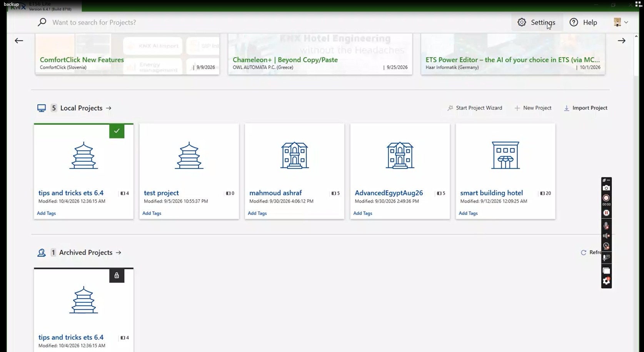Click the search magnifier icon
644x352 pixels.
pyautogui.click(x=42, y=22)
